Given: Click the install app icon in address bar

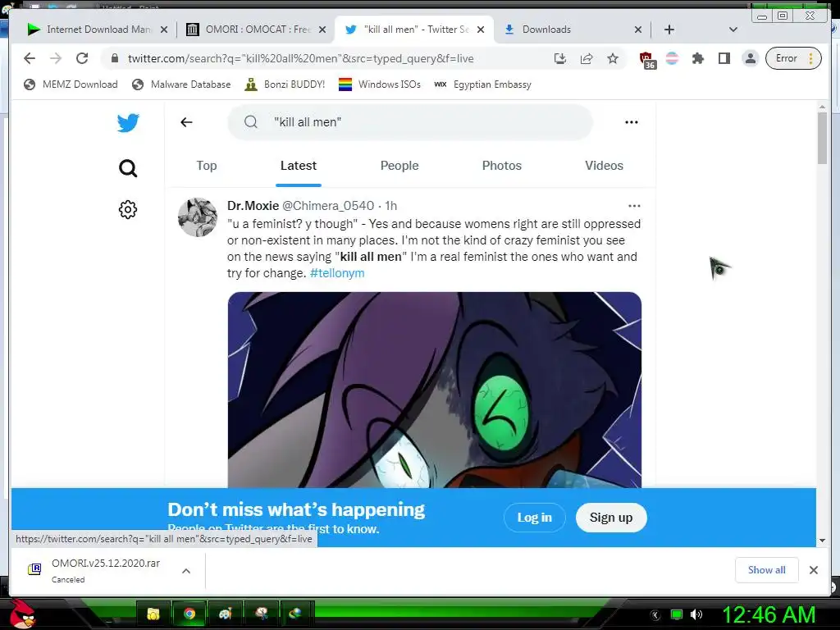Looking at the screenshot, I should [559, 58].
